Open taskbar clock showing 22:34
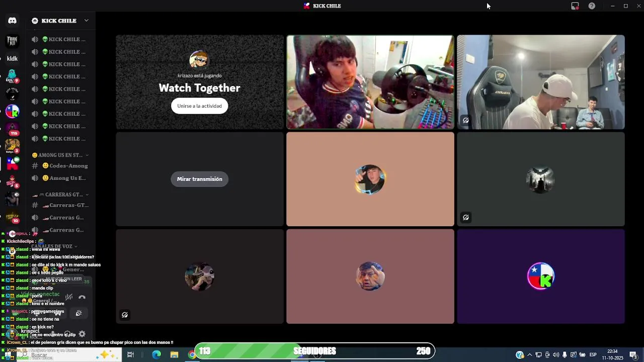Screen dimensions: 644x362 pyautogui.click(x=612, y=355)
